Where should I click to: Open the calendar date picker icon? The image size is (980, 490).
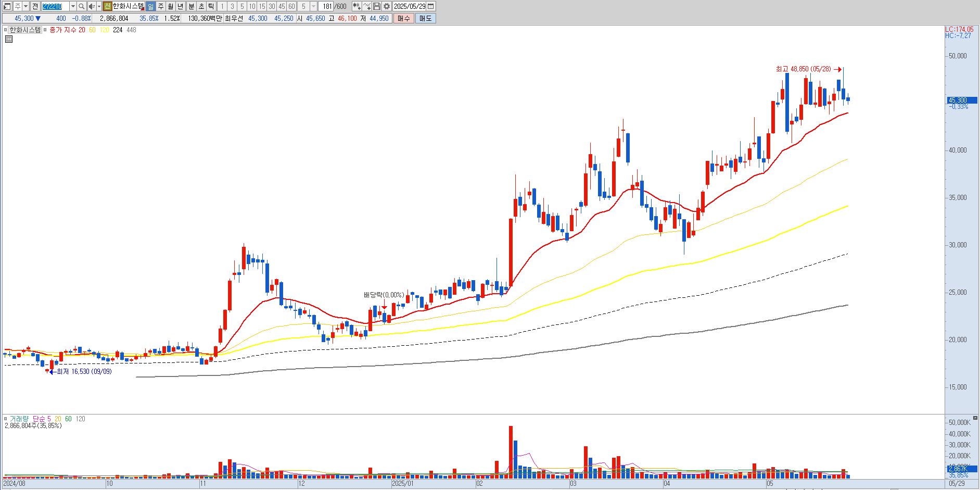[430, 6]
